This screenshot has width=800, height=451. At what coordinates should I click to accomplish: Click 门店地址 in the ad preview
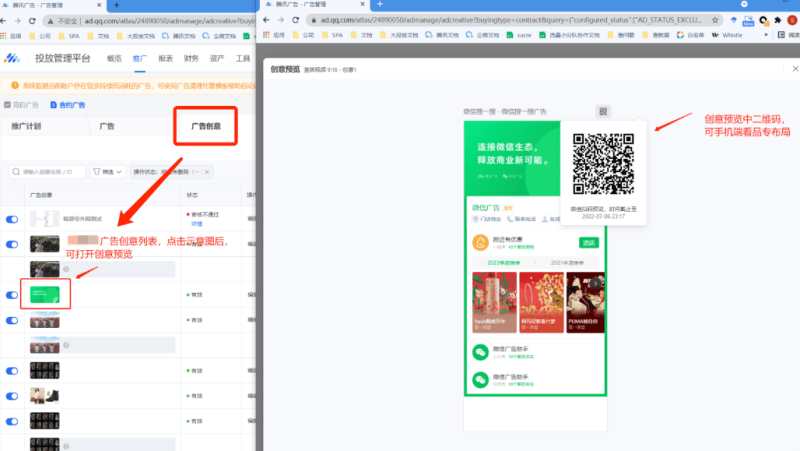487,219
